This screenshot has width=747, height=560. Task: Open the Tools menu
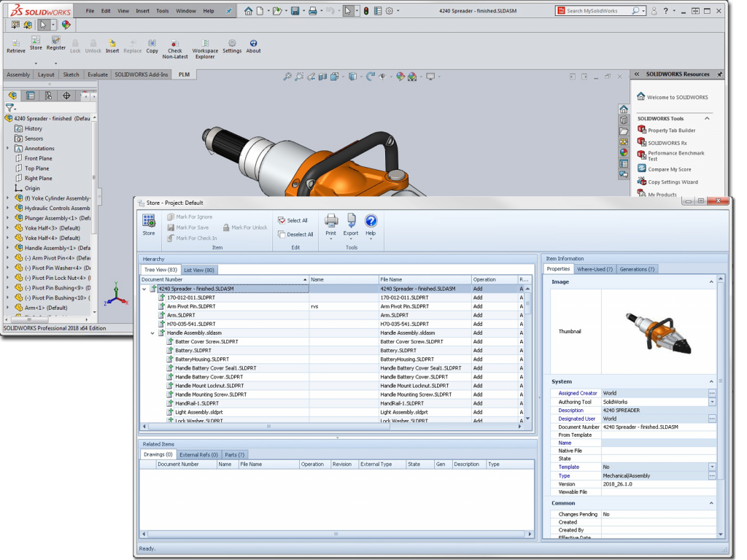click(x=163, y=10)
